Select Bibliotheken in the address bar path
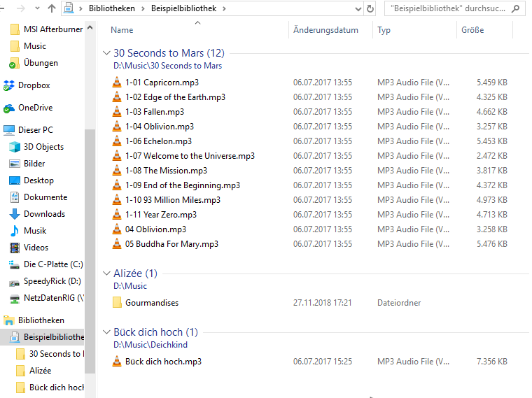Viewport: 532px width, 398px height. tap(112, 8)
